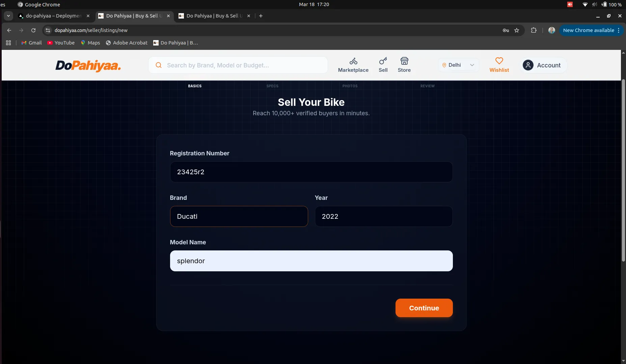626x364 pixels.
Task: Click the Wishlist heart icon
Action: click(x=499, y=61)
